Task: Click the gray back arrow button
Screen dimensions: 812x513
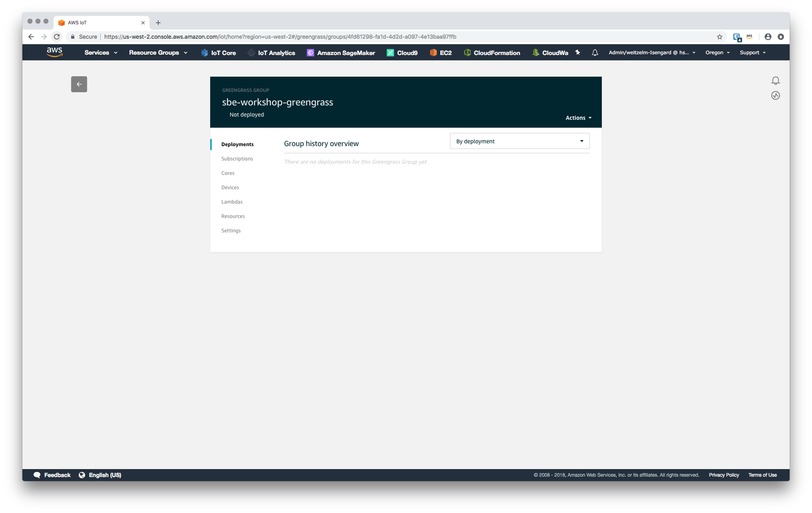Action: pos(79,84)
